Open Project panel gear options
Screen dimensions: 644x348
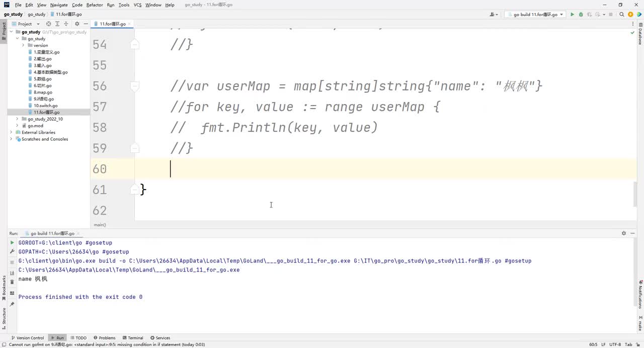[x=77, y=24]
